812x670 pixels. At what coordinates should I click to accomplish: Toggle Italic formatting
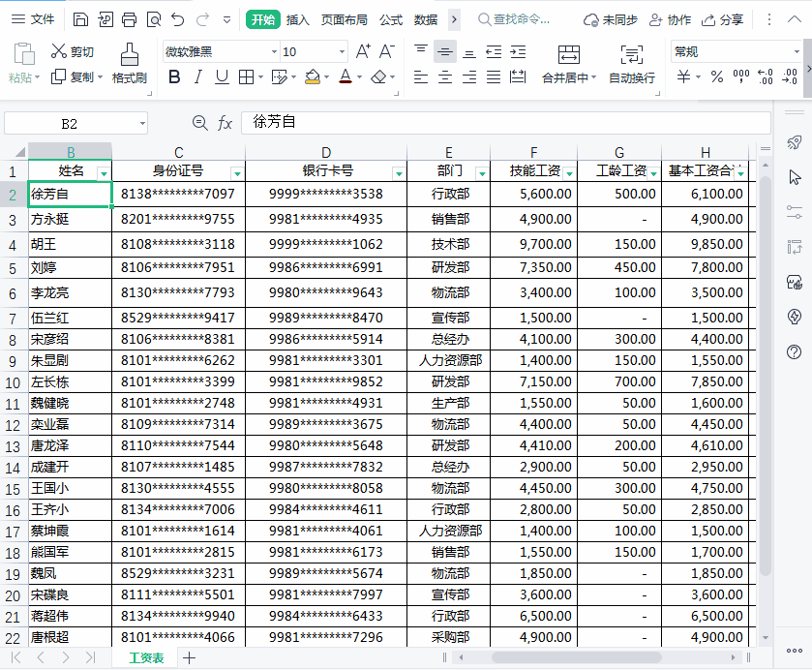(x=197, y=77)
